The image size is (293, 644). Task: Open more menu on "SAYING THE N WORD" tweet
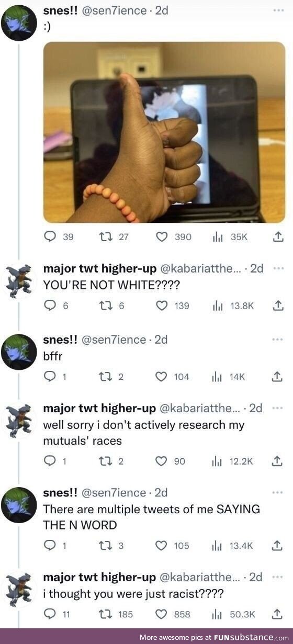tap(277, 493)
